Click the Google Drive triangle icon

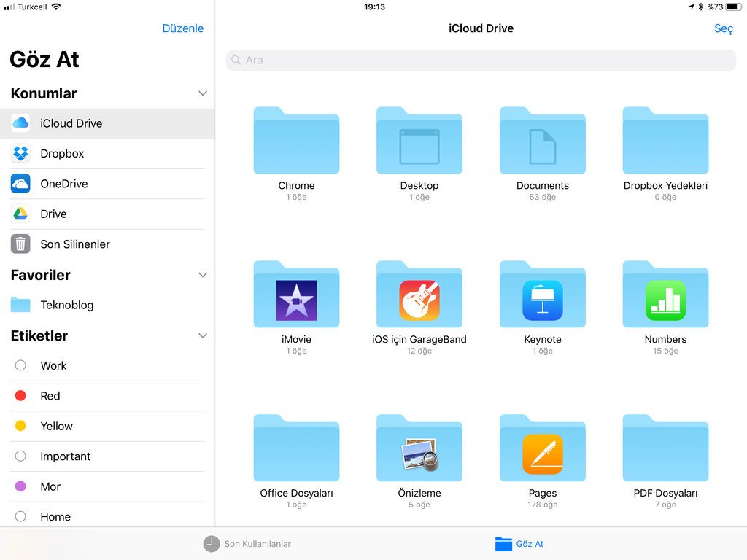tap(20, 214)
